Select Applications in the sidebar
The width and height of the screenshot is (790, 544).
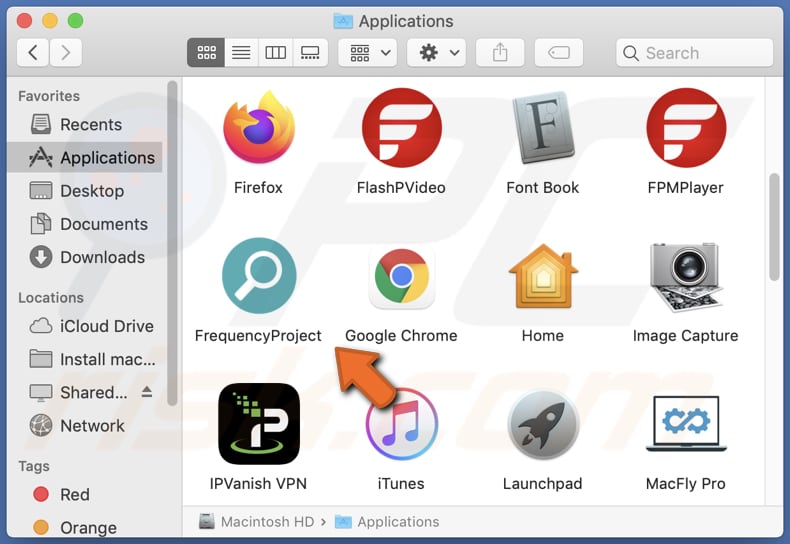(x=85, y=158)
